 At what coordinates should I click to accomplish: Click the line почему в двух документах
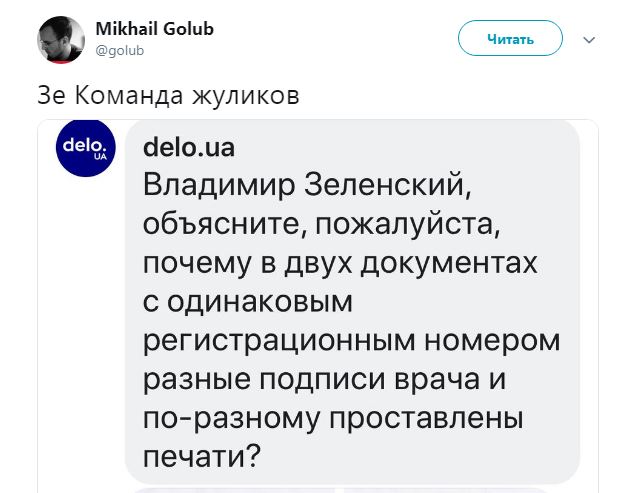click(x=340, y=263)
